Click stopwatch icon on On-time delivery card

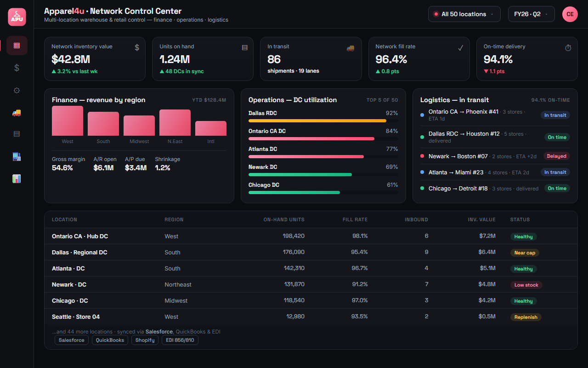(568, 47)
